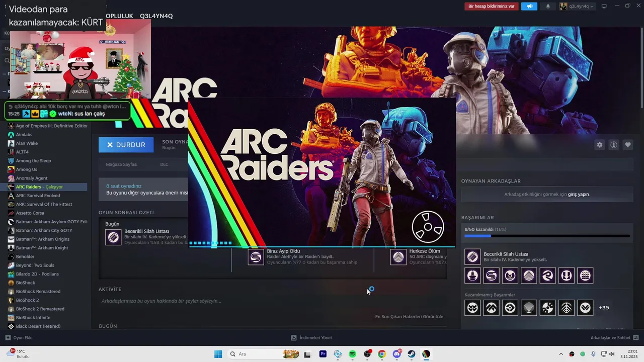The image size is (644, 362).
Task: Open the Q3L4YN4Q profile menu
Action: pos(156,16)
